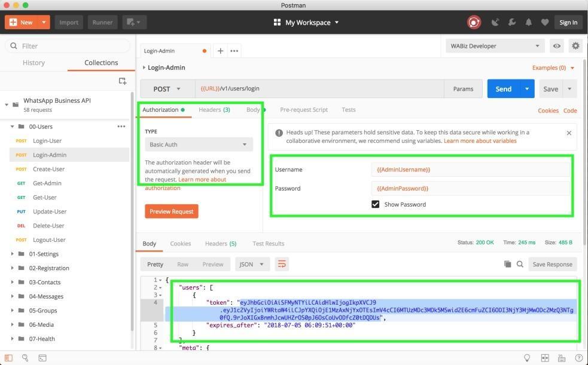Screen dimensions: 588x365
Task: Copy response body to clipboard icon
Action: pos(507,264)
